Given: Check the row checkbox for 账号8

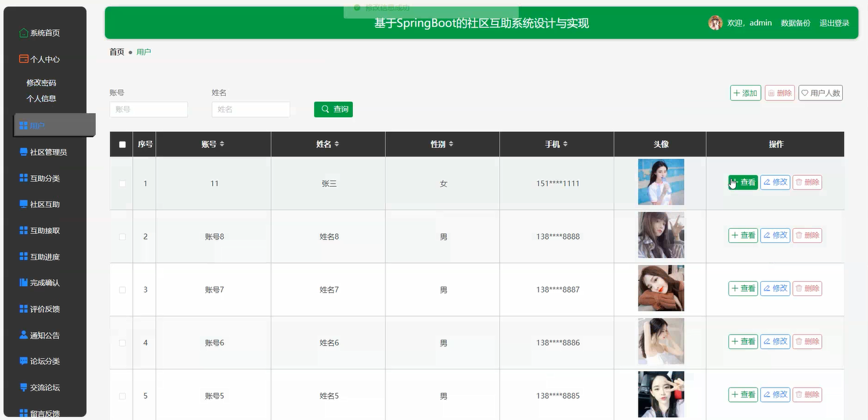Looking at the screenshot, I should [x=123, y=236].
